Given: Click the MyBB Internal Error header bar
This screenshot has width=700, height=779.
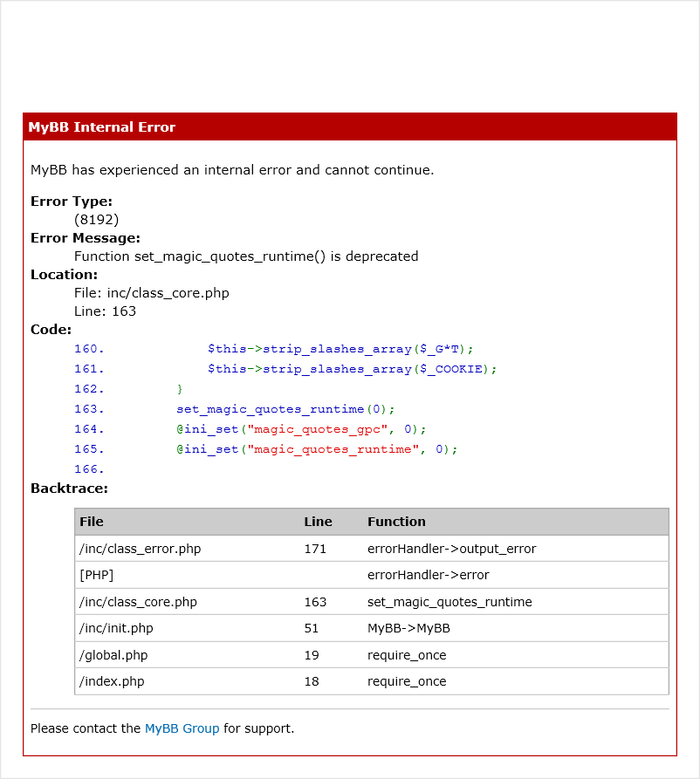Looking at the screenshot, I should 349,127.
